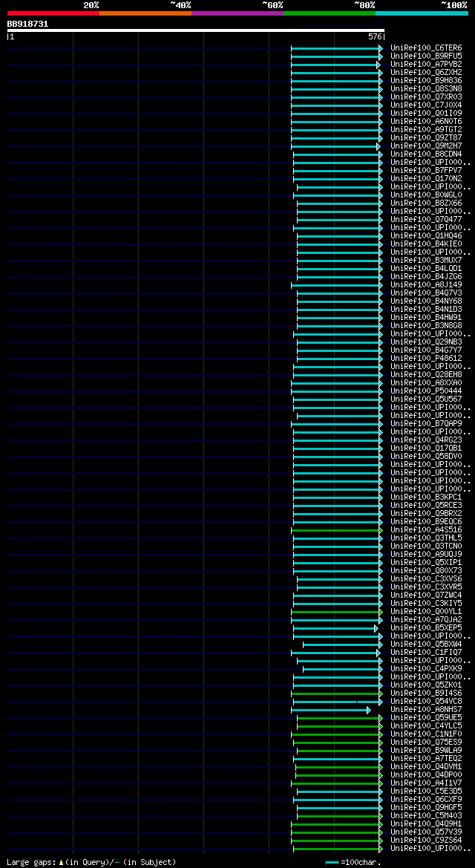
Task: Click hit name UniRef100_B3KPC1
Action: (426, 497)
